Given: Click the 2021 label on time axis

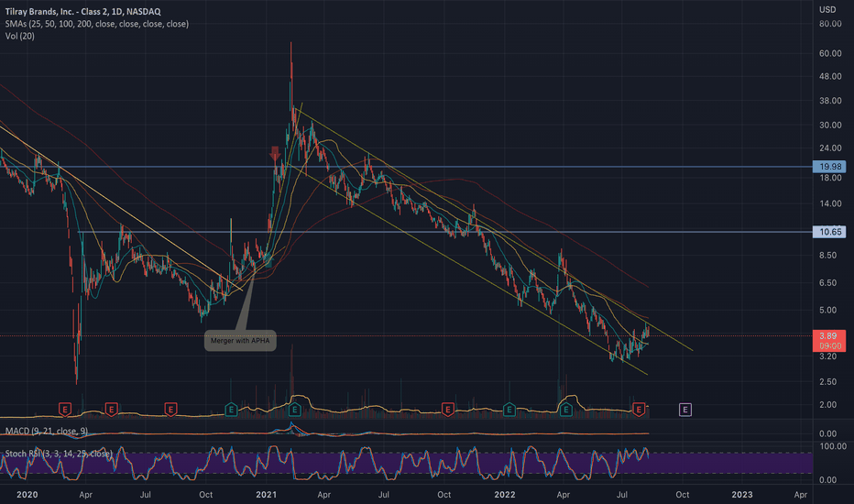Looking at the screenshot, I should point(267,495).
